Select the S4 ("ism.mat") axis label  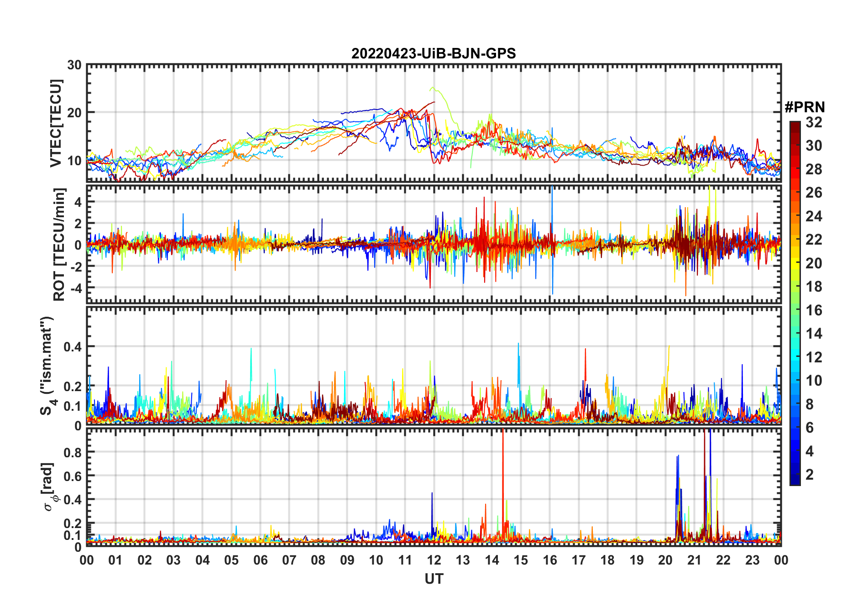47,366
